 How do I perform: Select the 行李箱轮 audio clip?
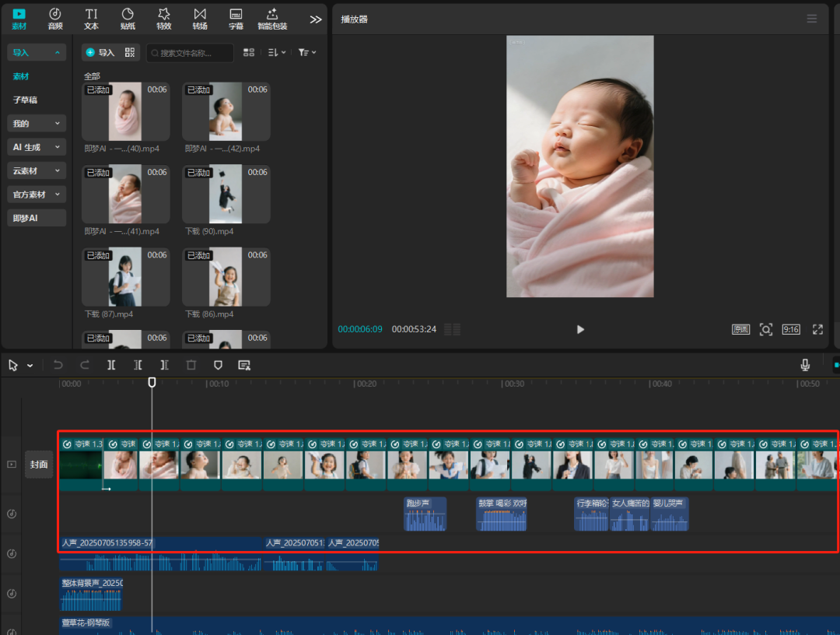tap(591, 514)
